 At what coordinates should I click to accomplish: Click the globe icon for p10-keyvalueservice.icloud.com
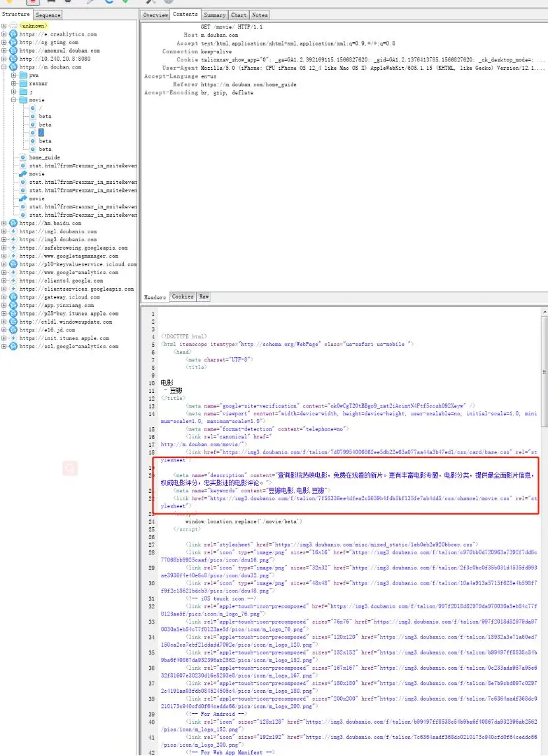pyautogui.click(x=13, y=264)
